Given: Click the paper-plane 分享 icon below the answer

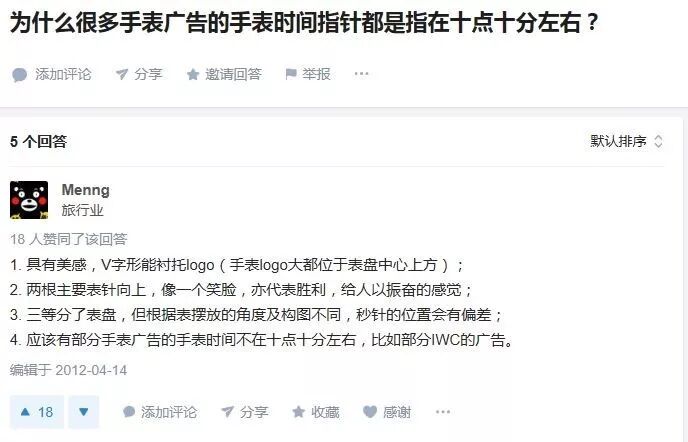Looking at the screenshot, I should coord(227,412).
